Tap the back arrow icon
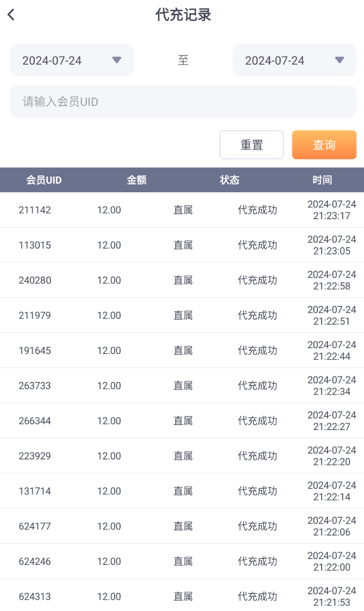Viewport: 364px width, 611px height. point(11,15)
